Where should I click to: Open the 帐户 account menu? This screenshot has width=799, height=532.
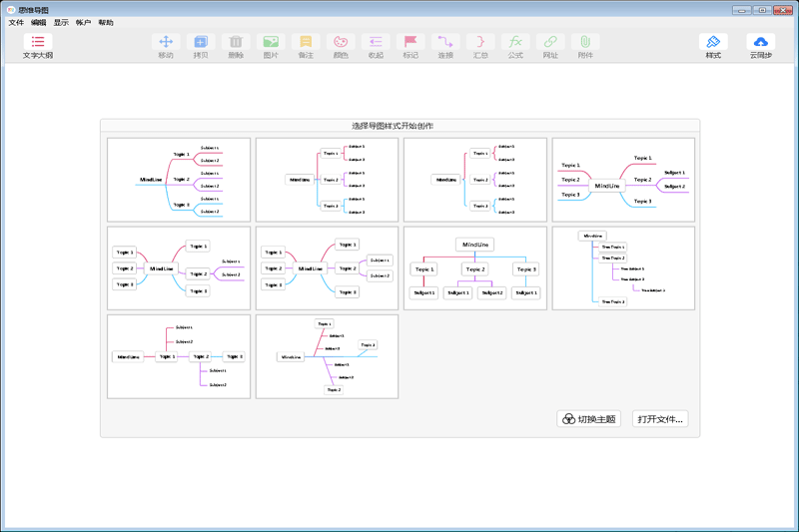(x=84, y=22)
